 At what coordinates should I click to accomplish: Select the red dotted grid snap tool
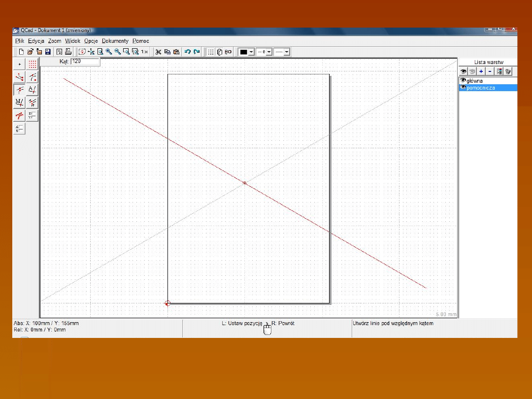[x=32, y=64]
